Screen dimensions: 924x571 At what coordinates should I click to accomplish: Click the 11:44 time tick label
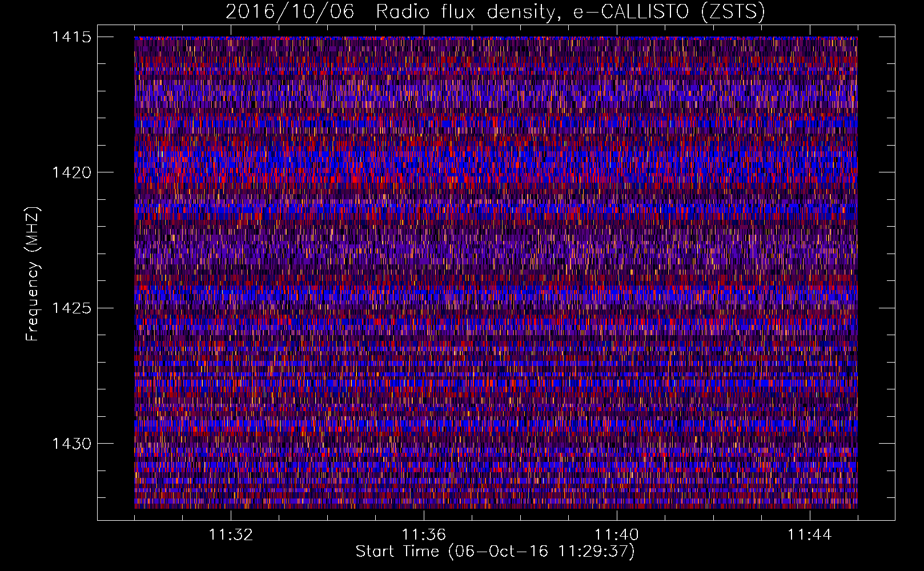(x=810, y=535)
